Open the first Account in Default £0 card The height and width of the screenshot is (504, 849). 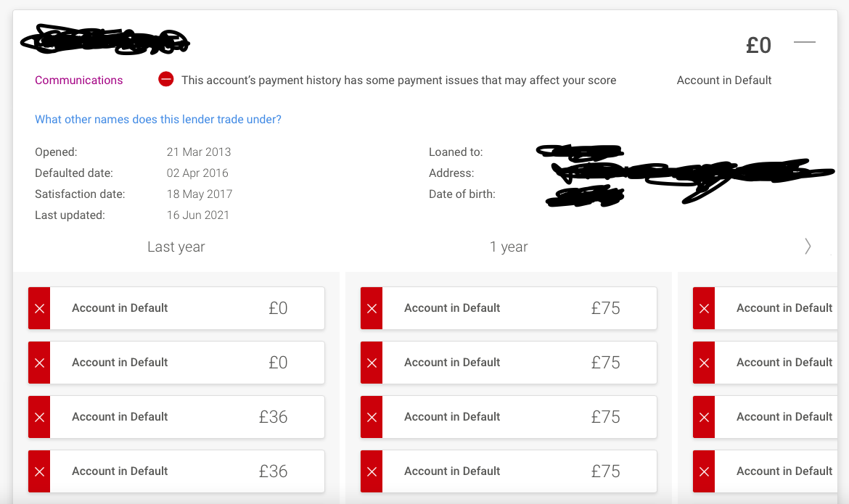click(x=176, y=308)
